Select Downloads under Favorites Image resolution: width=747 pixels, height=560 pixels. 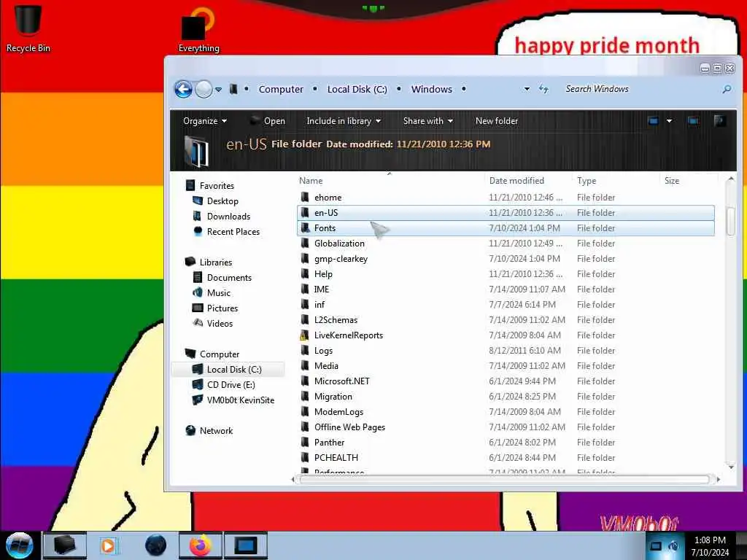point(228,216)
